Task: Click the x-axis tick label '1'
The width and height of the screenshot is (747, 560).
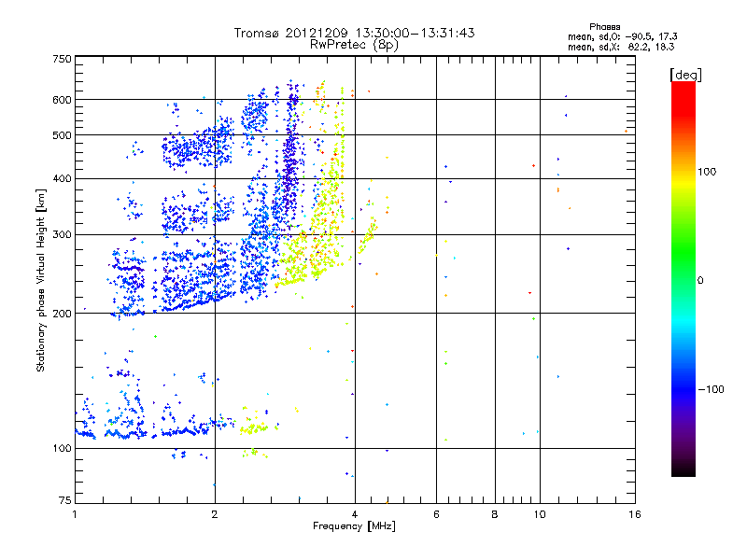Action: (x=75, y=514)
